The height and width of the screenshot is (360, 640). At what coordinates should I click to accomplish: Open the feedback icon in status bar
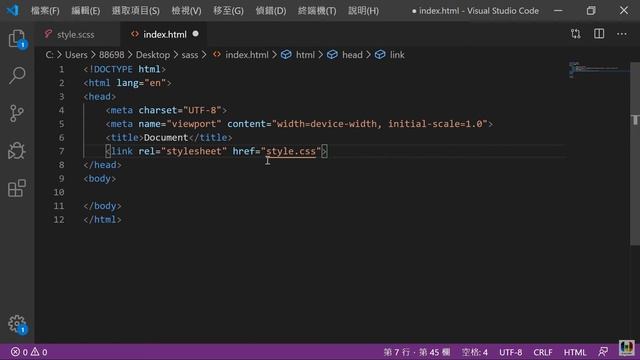click(x=603, y=351)
